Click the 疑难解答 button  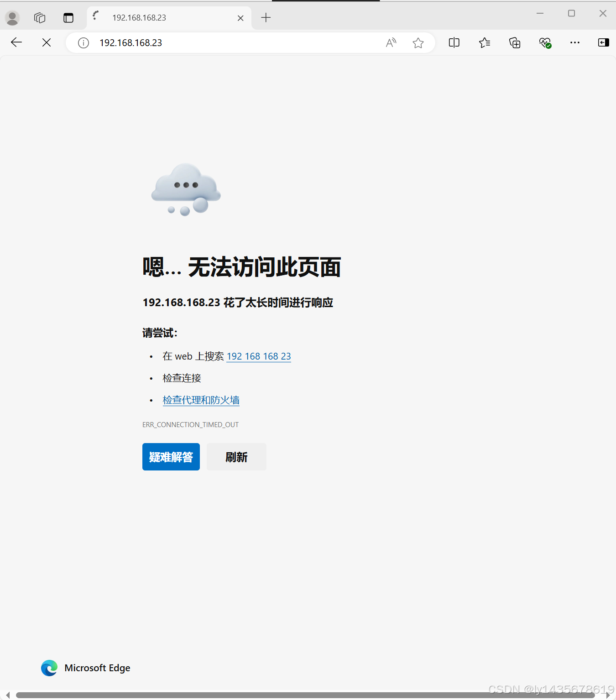point(171,457)
